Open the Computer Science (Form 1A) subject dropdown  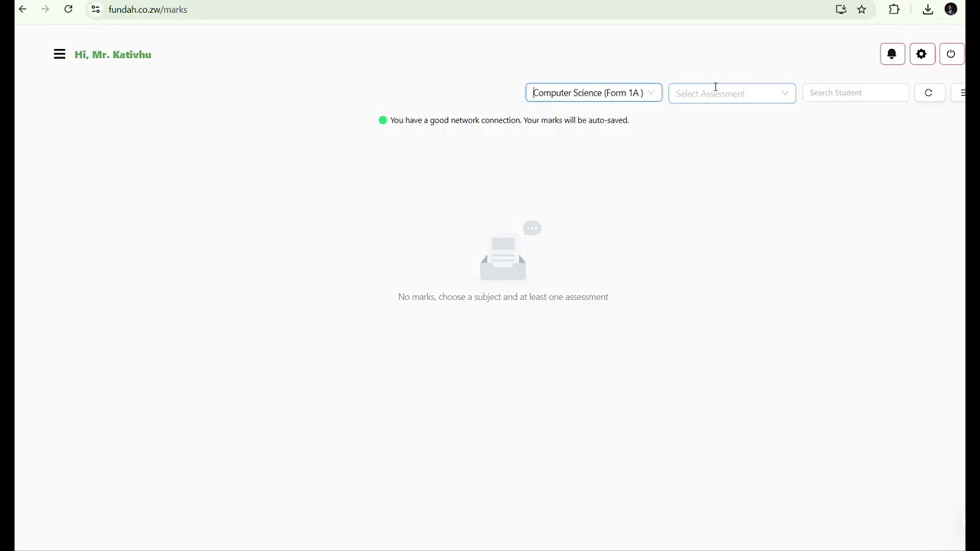pos(594,93)
